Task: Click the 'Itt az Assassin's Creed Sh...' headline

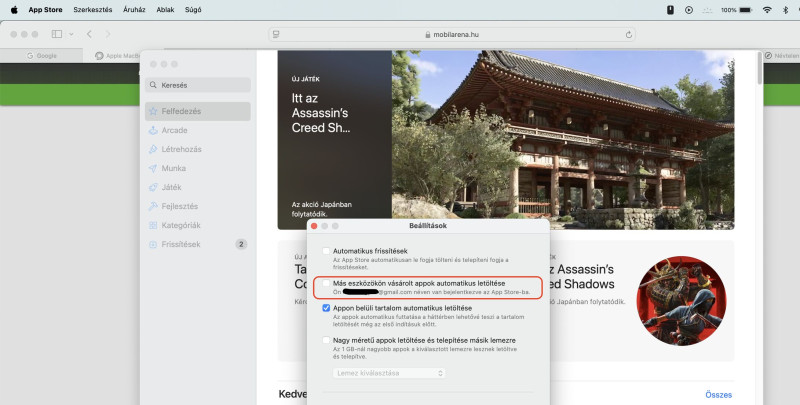Action: [321, 113]
